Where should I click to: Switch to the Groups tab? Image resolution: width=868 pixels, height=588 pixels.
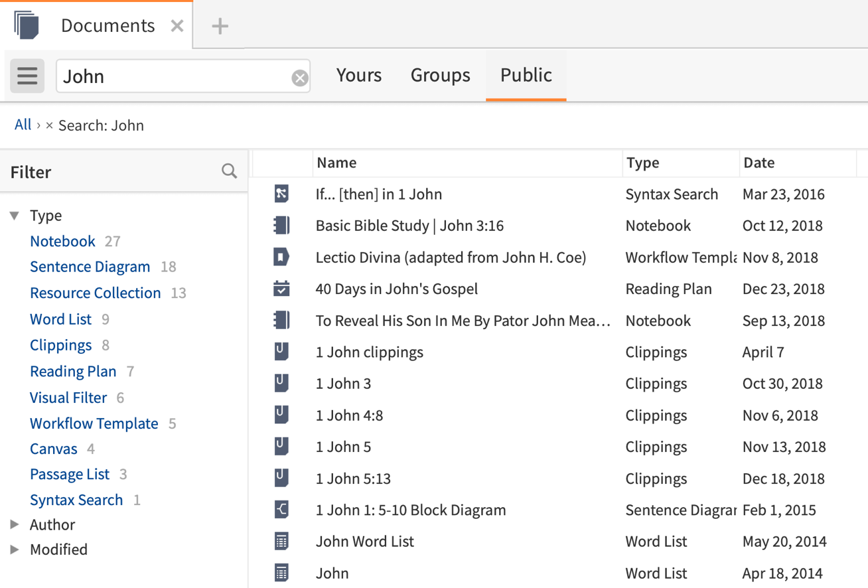[x=440, y=75]
